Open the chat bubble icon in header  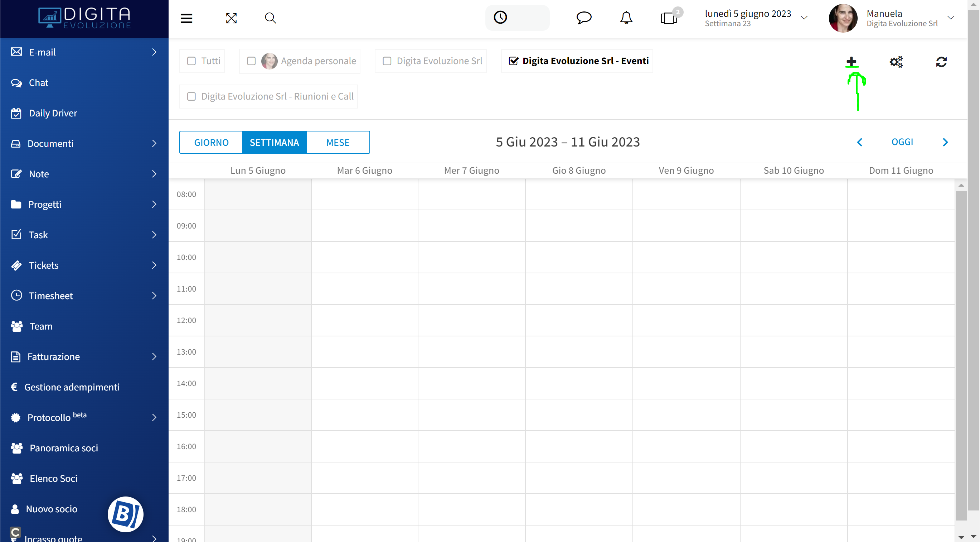pos(583,18)
